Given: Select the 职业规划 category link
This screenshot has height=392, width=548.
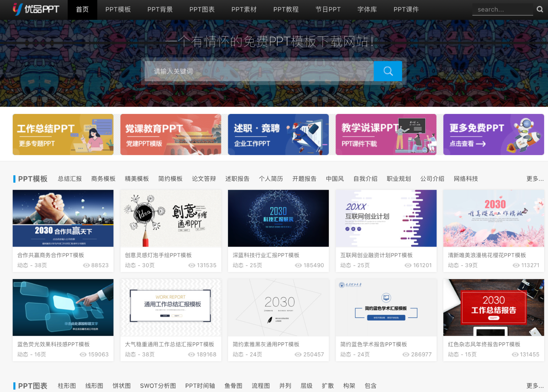Looking at the screenshot, I should pyautogui.click(x=399, y=179).
